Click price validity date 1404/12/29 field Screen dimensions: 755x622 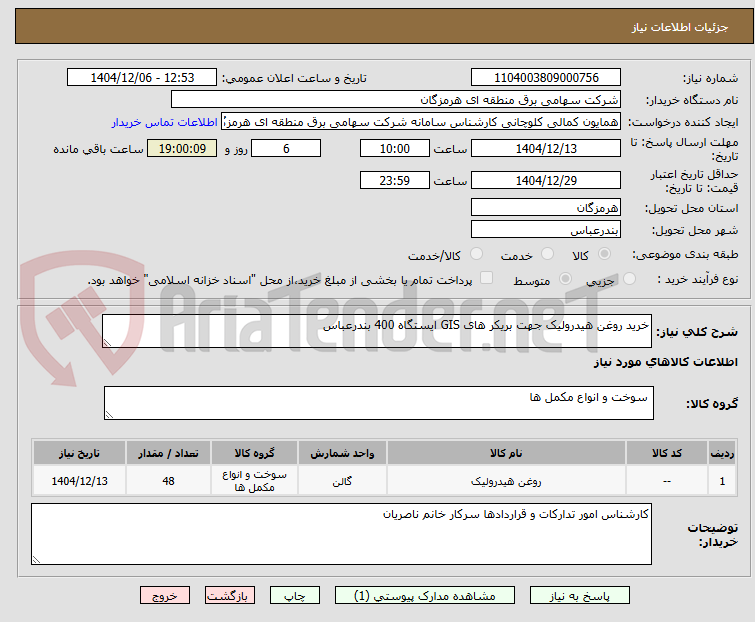click(546, 181)
